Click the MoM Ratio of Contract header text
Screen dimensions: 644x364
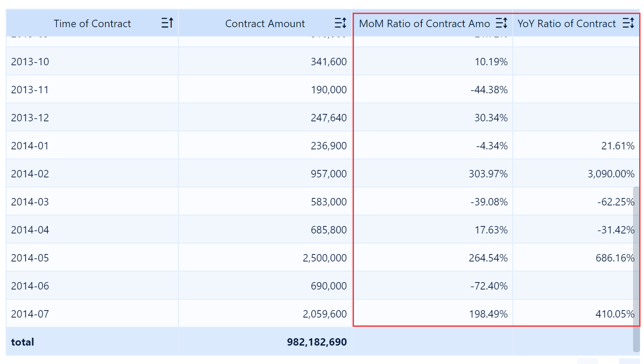(x=424, y=24)
